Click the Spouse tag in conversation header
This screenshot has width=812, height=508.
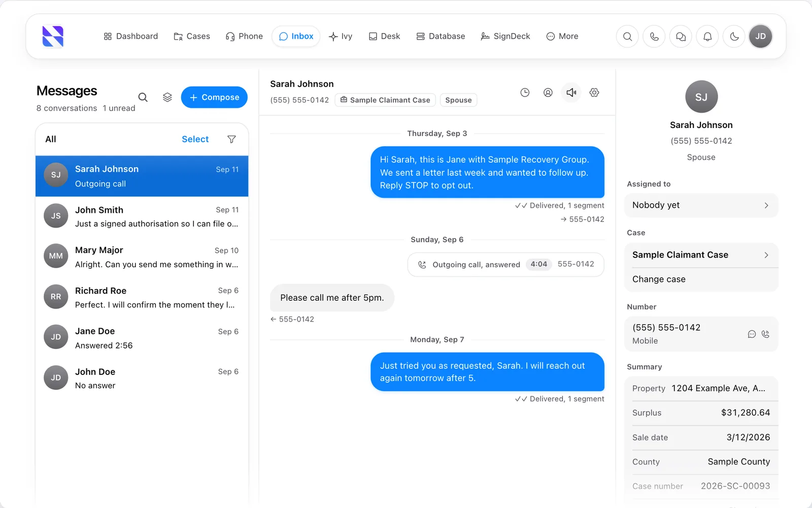pos(459,100)
